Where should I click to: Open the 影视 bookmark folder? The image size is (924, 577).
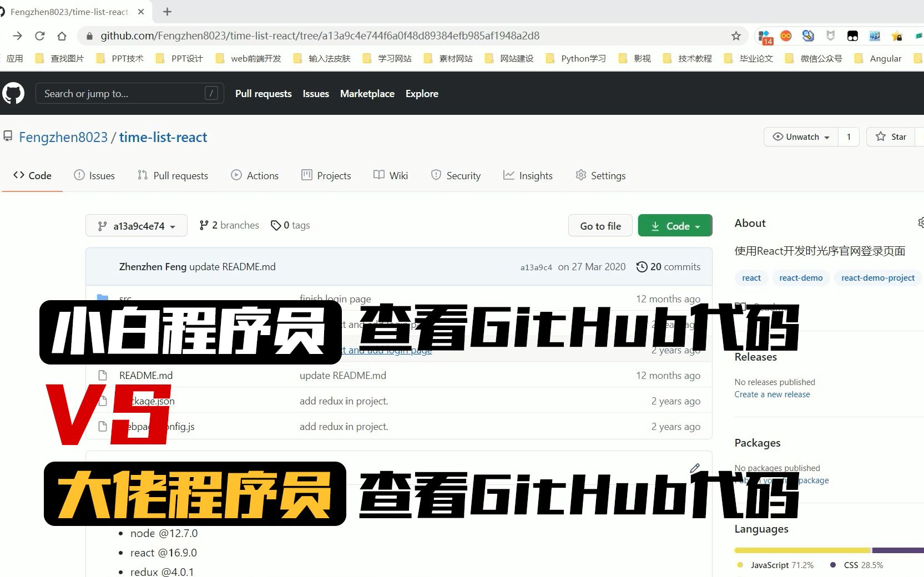pos(634,58)
